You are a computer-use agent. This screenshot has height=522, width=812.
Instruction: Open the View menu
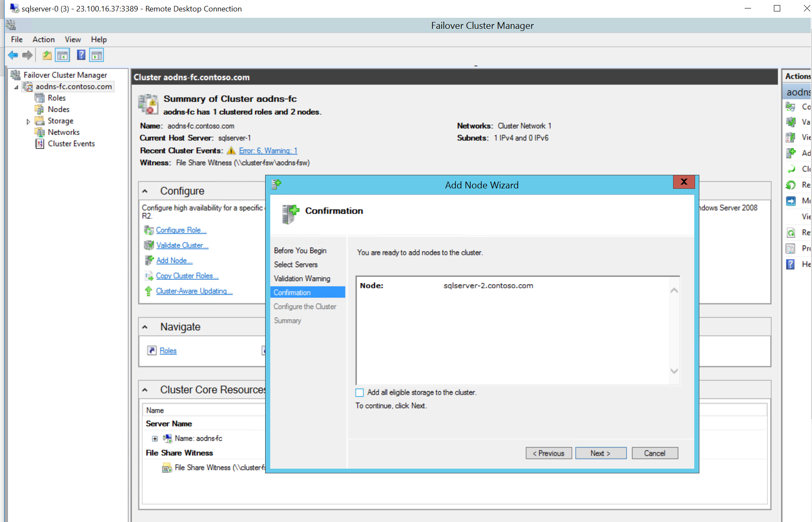(x=72, y=39)
